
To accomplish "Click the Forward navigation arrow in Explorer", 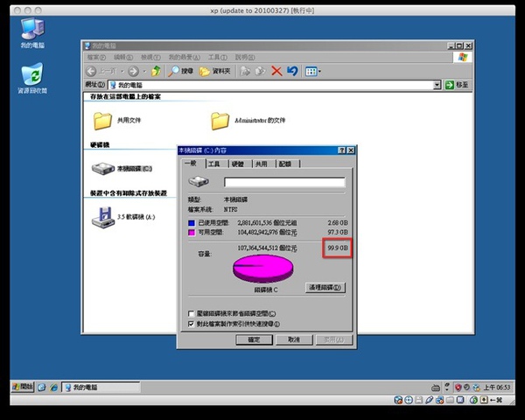I will [133, 71].
